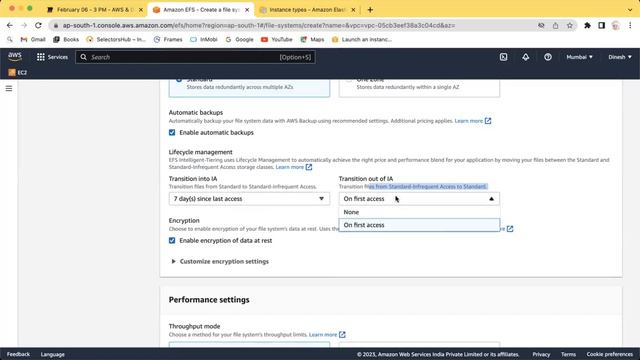Open the AWS home logo
640x360 pixels.
[15, 57]
